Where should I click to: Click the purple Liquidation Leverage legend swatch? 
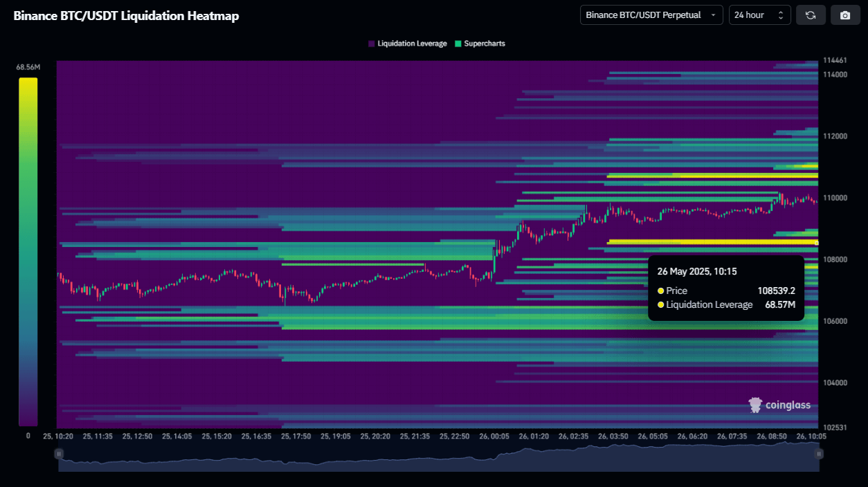click(x=372, y=44)
